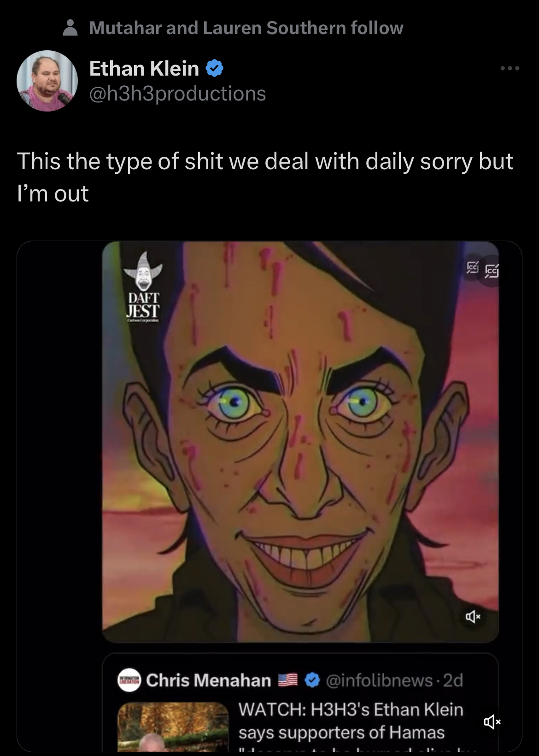Tap the blue verified badge beside Ethan Klein
The image size is (539, 756).
pyautogui.click(x=214, y=69)
